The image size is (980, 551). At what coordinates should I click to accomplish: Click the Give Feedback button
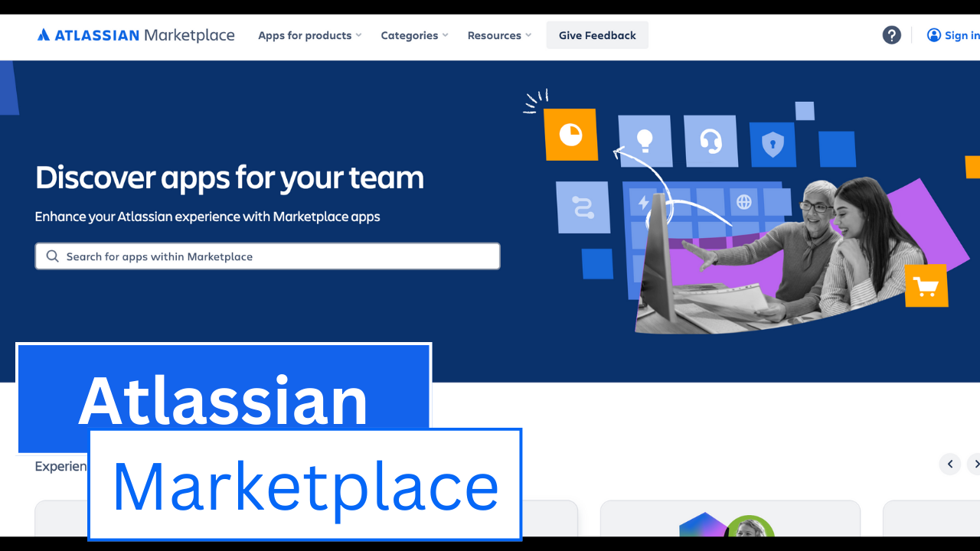click(x=597, y=35)
